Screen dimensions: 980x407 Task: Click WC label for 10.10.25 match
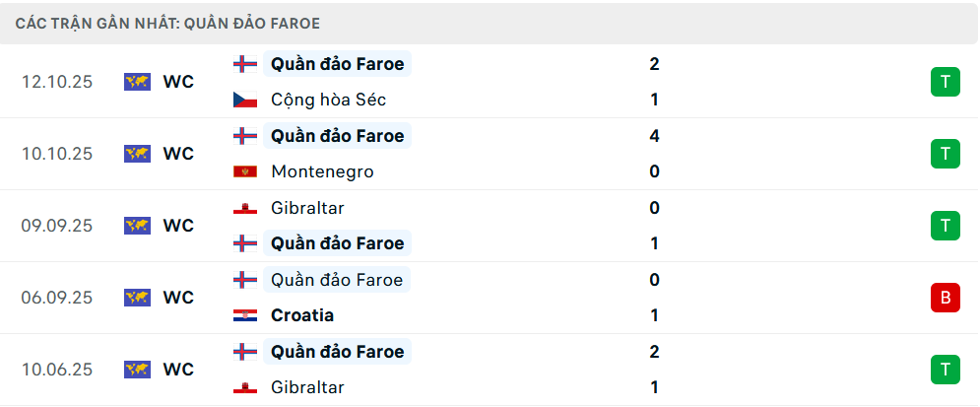178,154
